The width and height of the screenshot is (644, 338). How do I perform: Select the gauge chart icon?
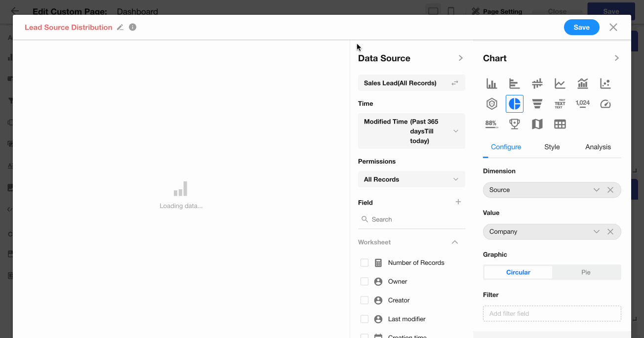605,104
